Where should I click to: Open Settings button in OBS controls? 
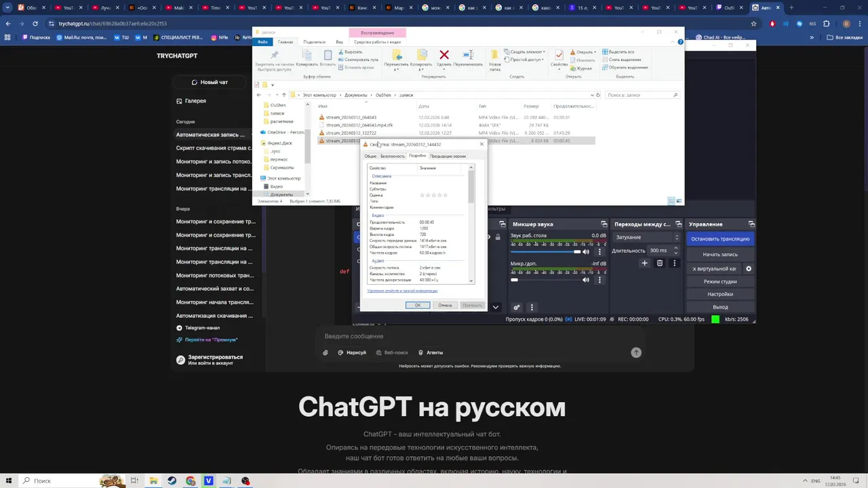pyautogui.click(x=720, y=294)
